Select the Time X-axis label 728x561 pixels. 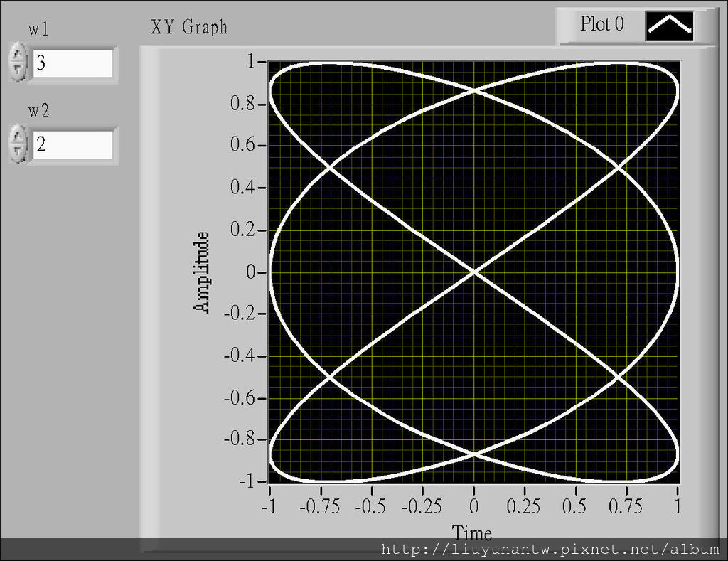pos(472,533)
